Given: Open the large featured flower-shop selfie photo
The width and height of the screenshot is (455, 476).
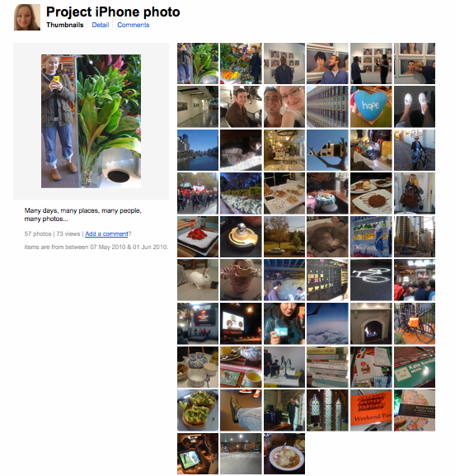Looking at the screenshot, I should 91,121.
